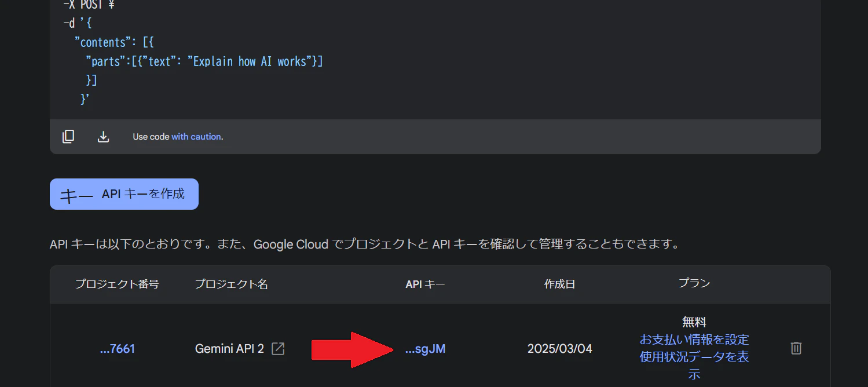Screen dimensions: 868x387
Task: Download the code snippet
Action: pos(103,137)
